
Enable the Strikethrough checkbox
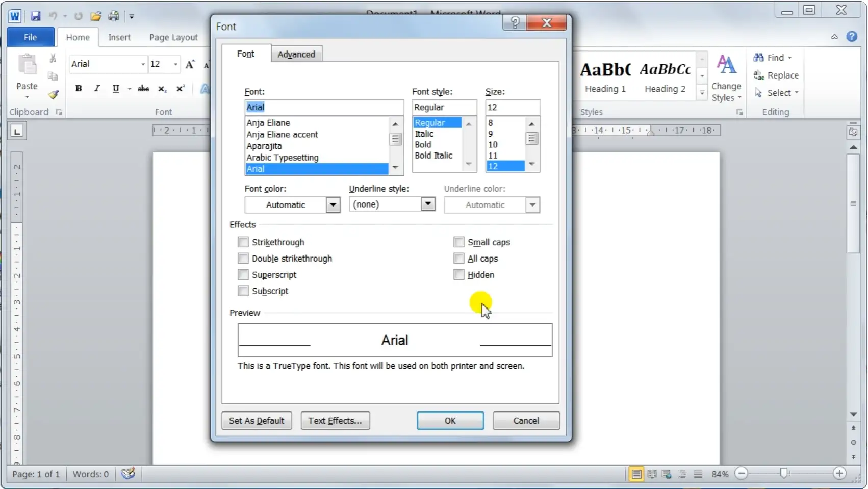tap(243, 242)
